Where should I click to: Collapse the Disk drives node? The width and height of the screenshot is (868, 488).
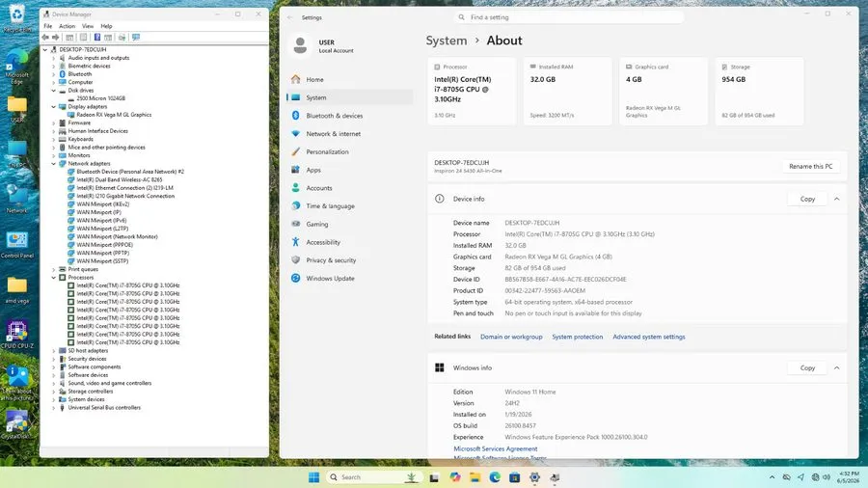click(x=54, y=91)
